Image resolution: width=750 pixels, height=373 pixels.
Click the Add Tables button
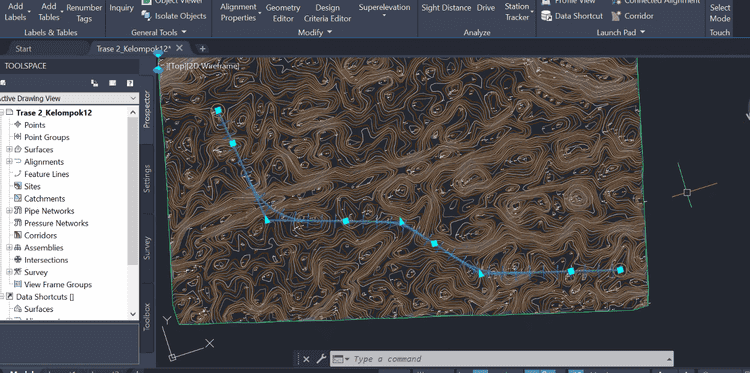coord(49,11)
